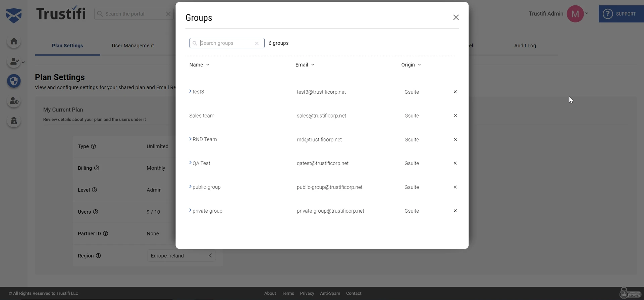Viewport: 644px width, 300px height.
Task: Open the Contact footer link
Action: coord(354,293)
